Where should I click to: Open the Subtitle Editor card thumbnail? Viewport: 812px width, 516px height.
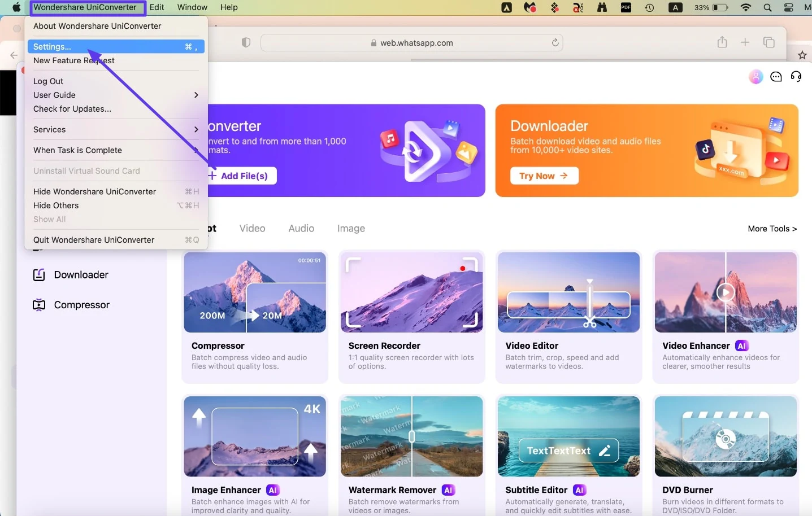[x=568, y=436]
